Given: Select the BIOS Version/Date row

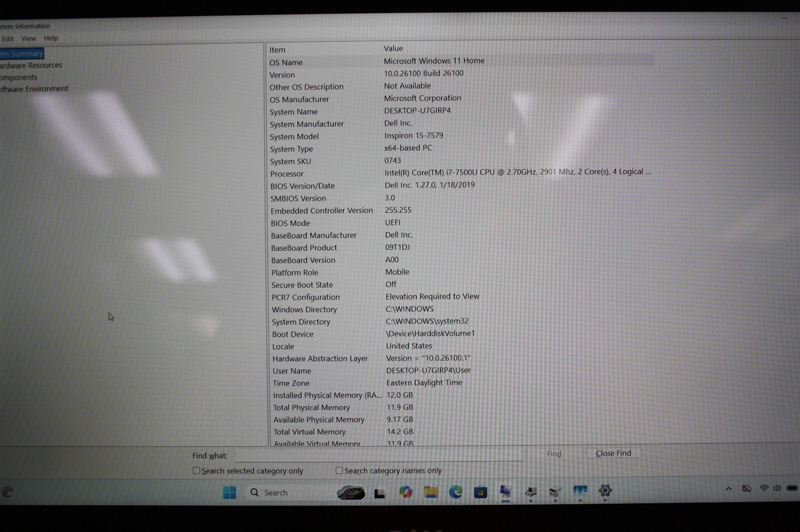Looking at the screenshot, I should [x=460, y=185].
